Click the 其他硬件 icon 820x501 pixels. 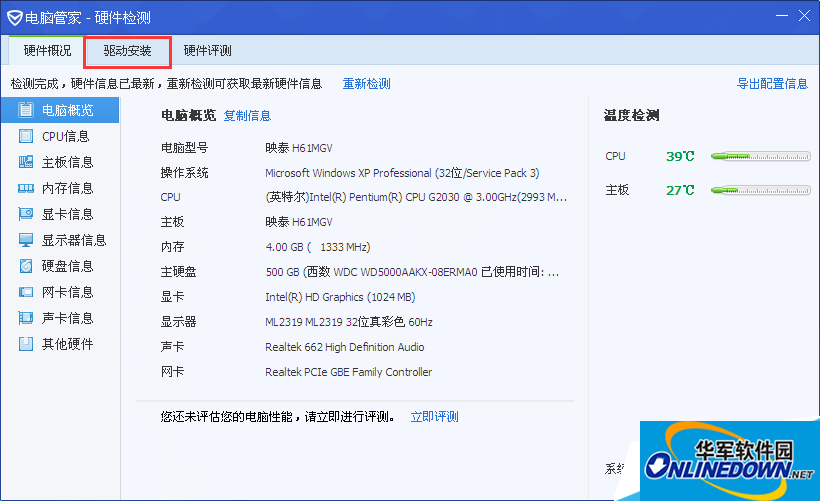pyautogui.click(x=26, y=344)
